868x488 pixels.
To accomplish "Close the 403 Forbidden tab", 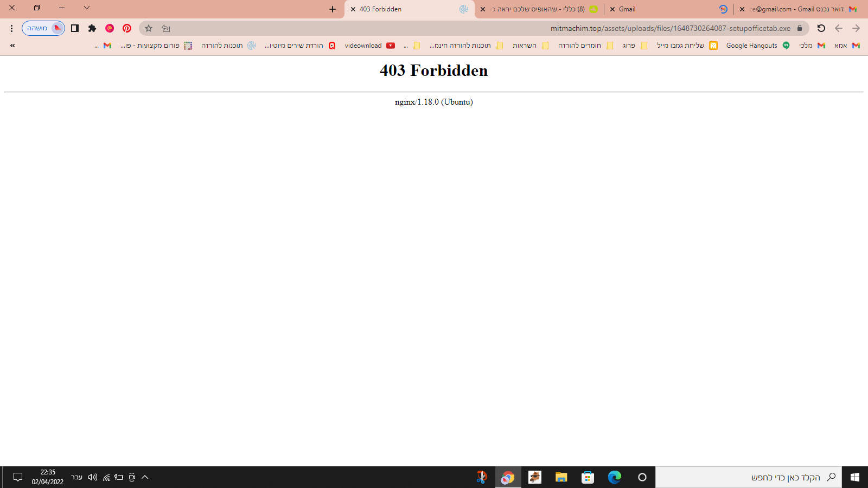I will pos(353,9).
